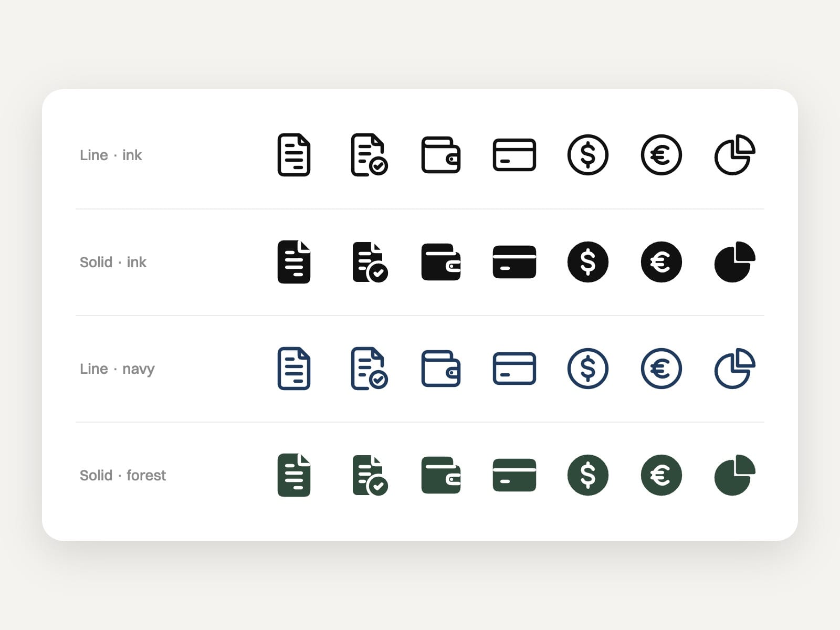The width and height of the screenshot is (840, 630).
Task: Click the euro coin icon in Solid forest row
Action: pyautogui.click(x=661, y=475)
